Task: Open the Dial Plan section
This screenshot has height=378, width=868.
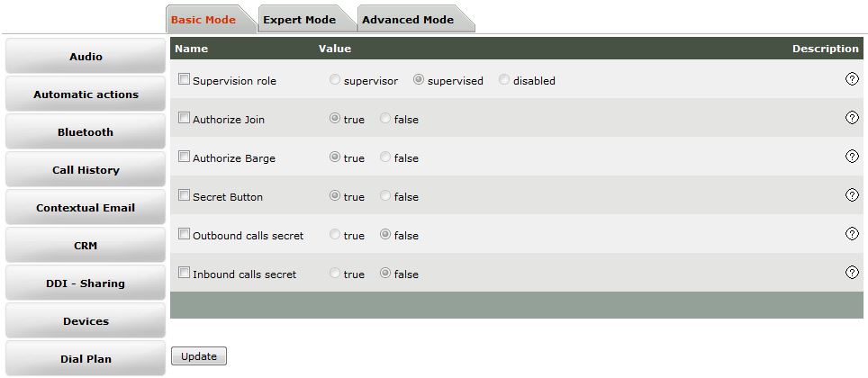Action: coord(86,358)
